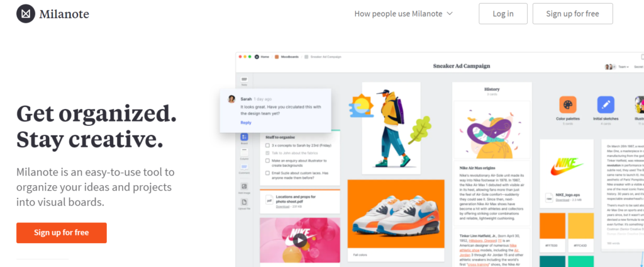Open the Team dropdown in the app
The image size is (644, 267).
[x=624, y=67]
